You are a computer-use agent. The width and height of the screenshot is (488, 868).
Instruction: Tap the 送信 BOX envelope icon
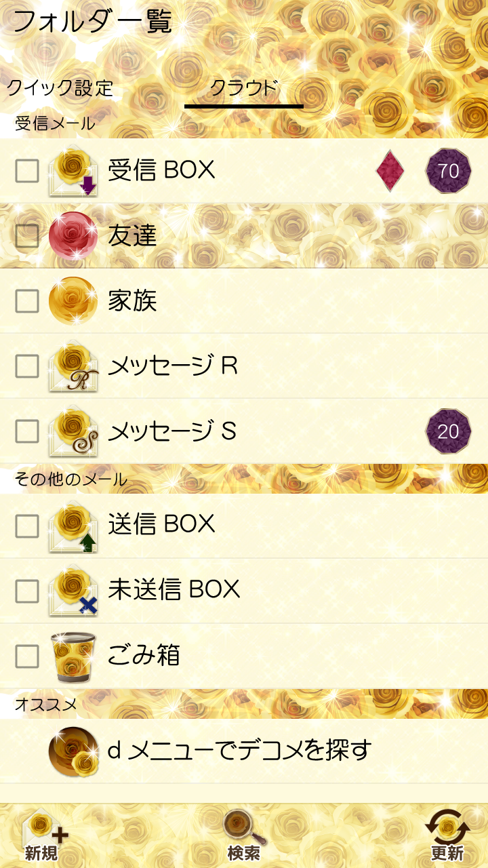(x=73, y=525)
